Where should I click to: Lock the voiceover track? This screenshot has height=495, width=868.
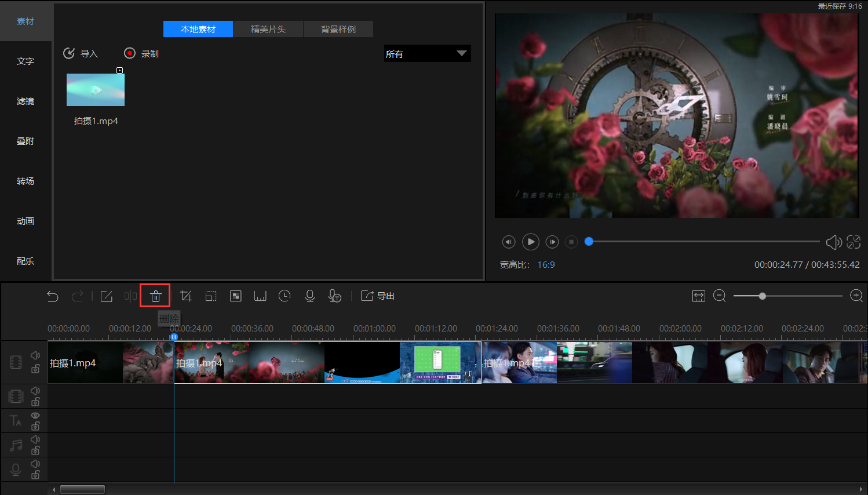[x=35, y=475]
